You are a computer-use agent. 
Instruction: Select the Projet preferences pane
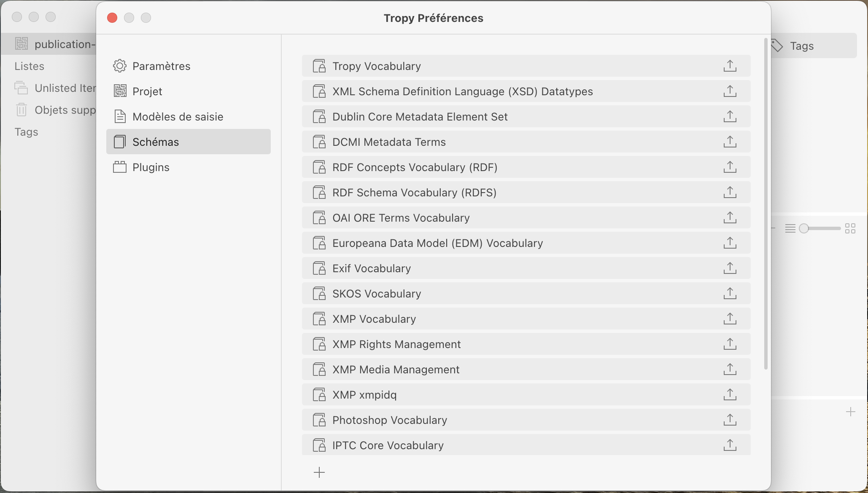point(147,91)
